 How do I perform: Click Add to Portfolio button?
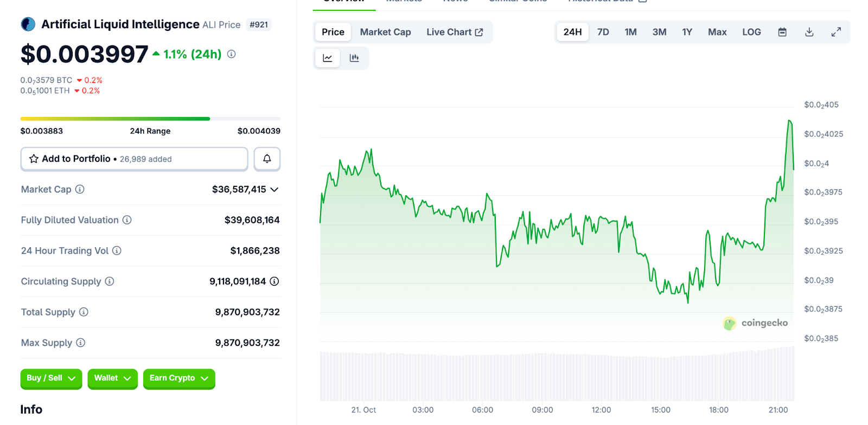pyautogui.click(x=134, y=159)
